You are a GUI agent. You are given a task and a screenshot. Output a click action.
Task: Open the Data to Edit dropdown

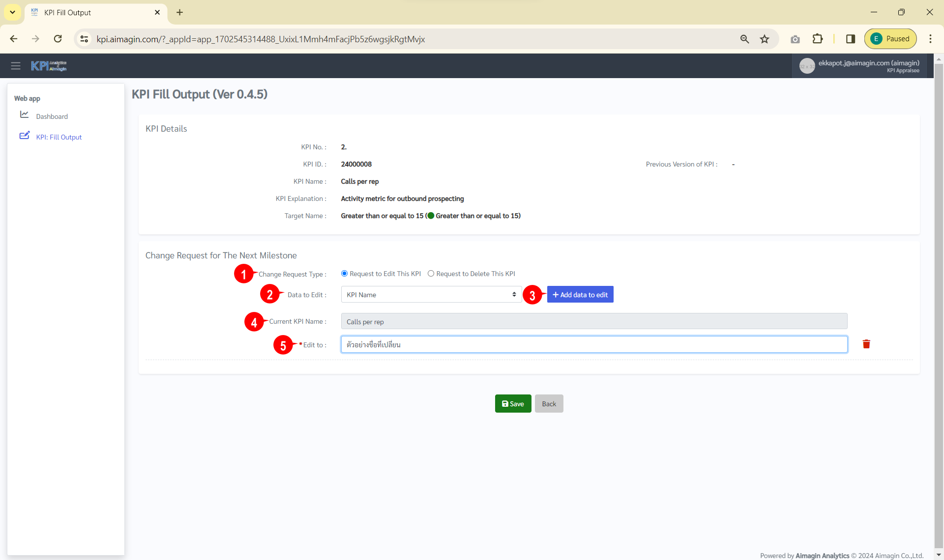point(431,295)
